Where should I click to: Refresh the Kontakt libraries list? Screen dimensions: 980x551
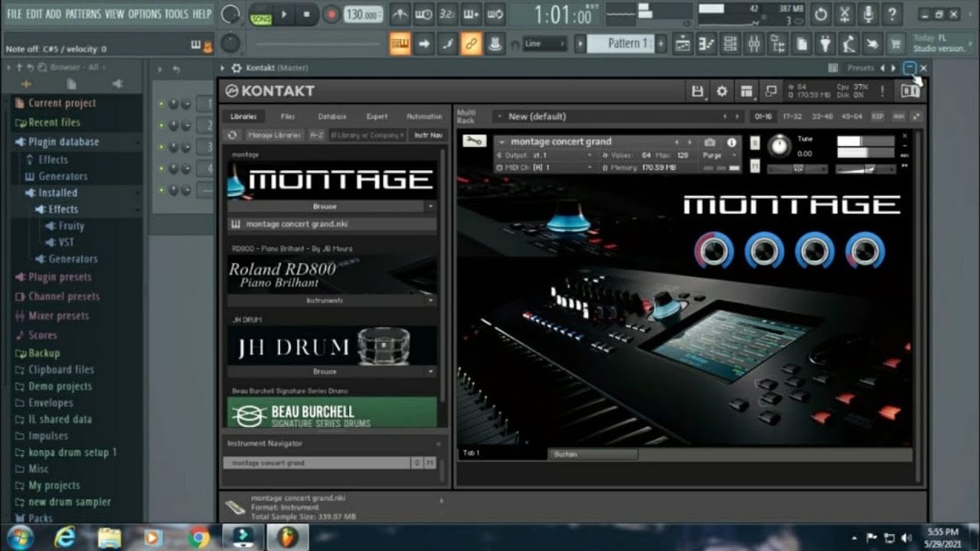233,135
